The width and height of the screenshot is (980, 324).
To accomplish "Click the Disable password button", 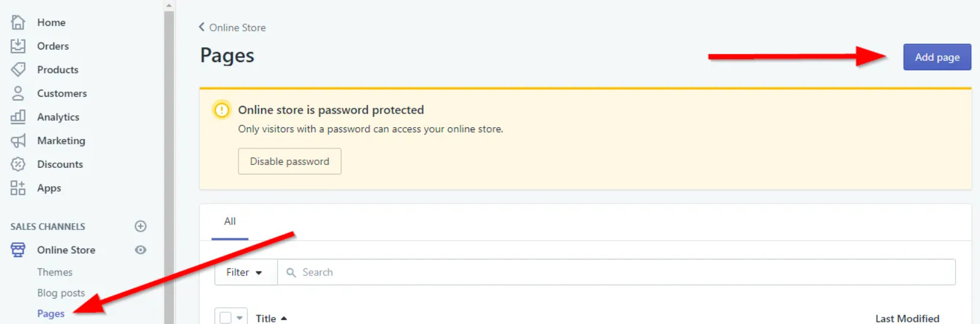I will (x=289, y=161).
